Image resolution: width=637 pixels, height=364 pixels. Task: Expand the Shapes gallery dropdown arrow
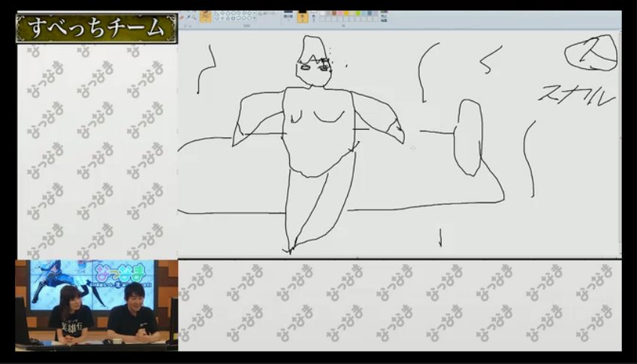[255, 18]
